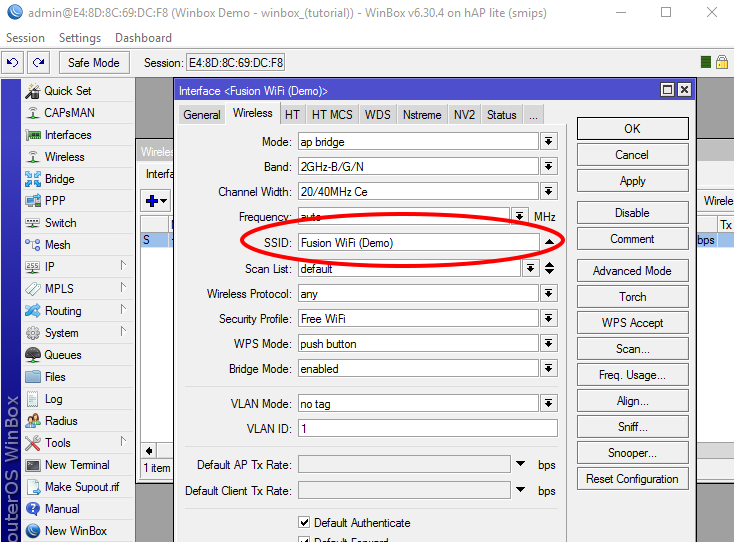Expand the Default AP Tx Rate field
Image resolution: width=734 pixels, height=542 pixels.
[x=521, y=464]
